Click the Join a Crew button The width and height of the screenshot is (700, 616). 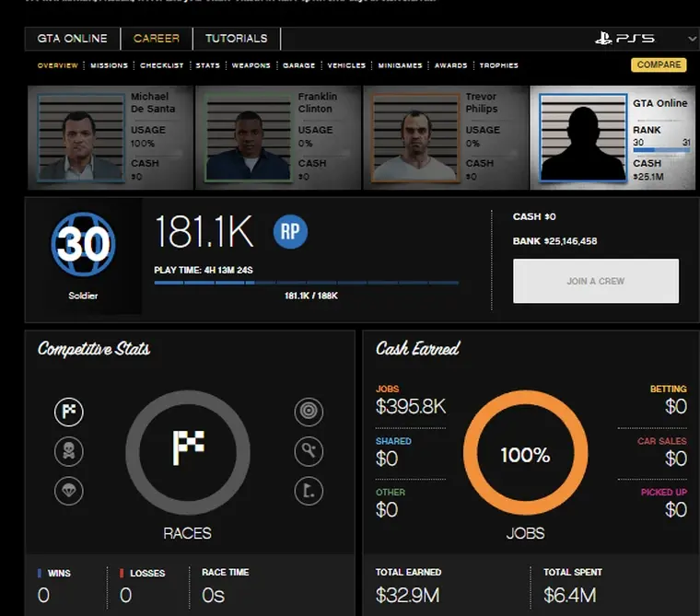tap(595, 281)
